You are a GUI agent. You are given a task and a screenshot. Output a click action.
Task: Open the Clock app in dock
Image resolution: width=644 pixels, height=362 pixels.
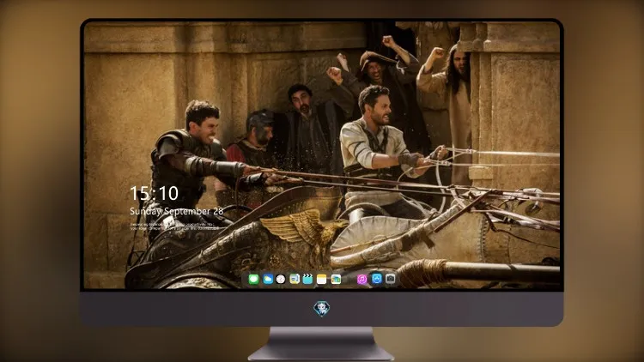click(281, 279)
